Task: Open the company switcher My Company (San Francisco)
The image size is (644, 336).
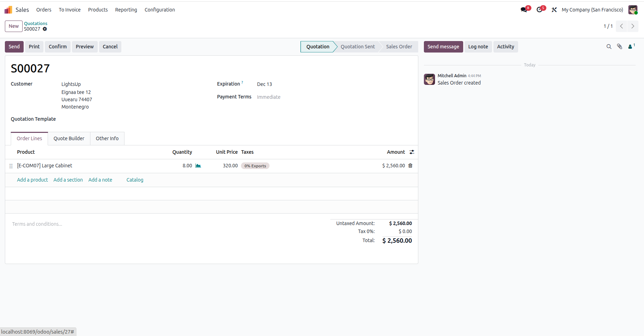Action: click(x=592, y=10)
